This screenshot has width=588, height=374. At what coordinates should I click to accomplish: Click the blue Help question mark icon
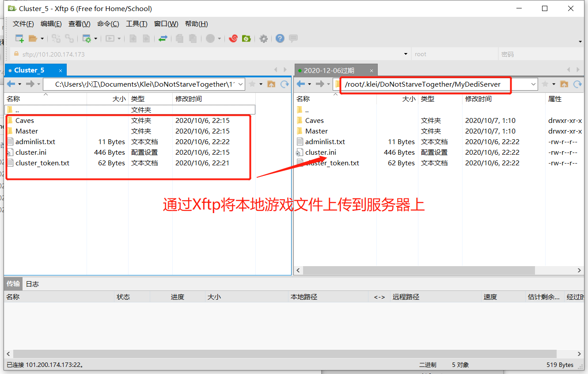pyautogui.click(x=280, y=38)
